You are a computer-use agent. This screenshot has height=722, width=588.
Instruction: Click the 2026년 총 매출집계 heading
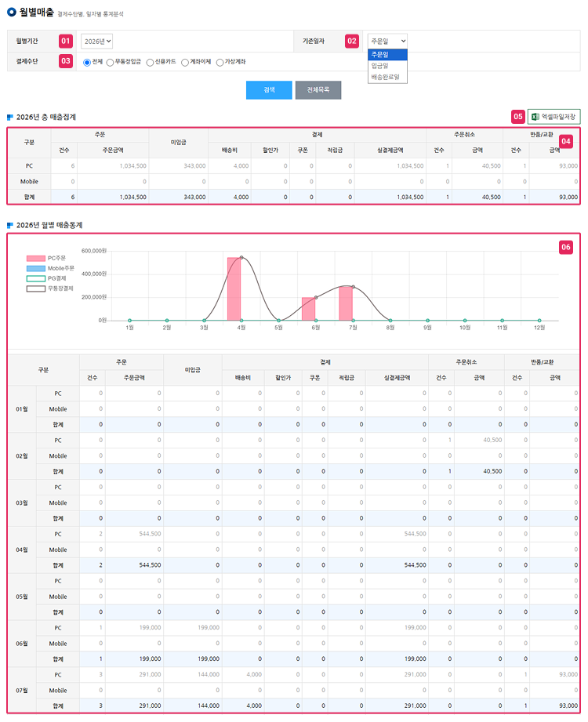tap(46, 118)
